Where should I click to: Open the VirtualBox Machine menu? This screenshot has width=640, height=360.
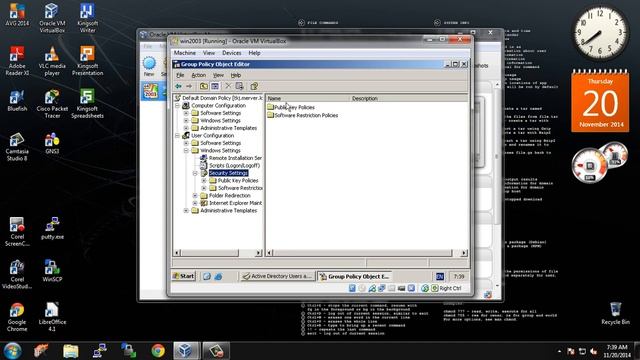click(x=185, y=53)
